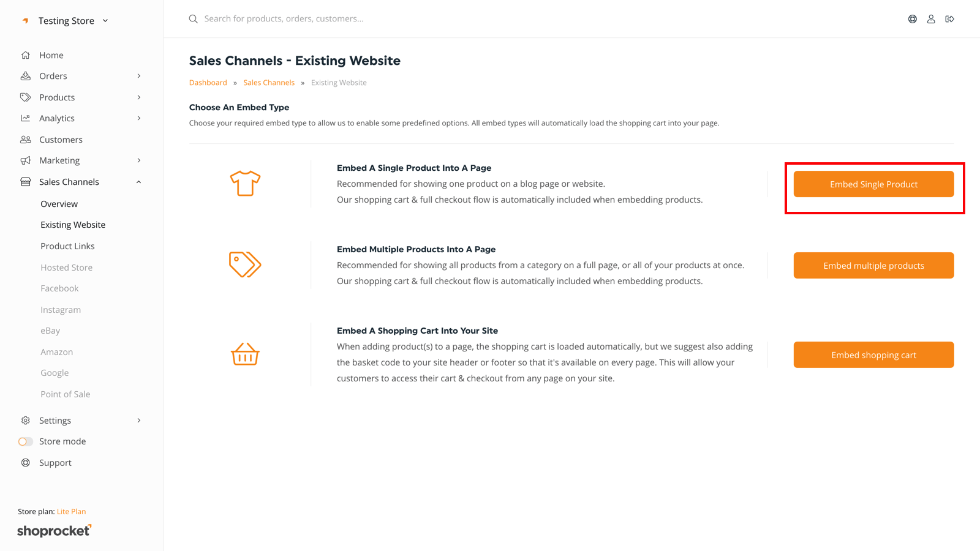The width and height of the screenshot is (980, 551).
Task: Expand the Products menu
Action: (x=139, y=97)
